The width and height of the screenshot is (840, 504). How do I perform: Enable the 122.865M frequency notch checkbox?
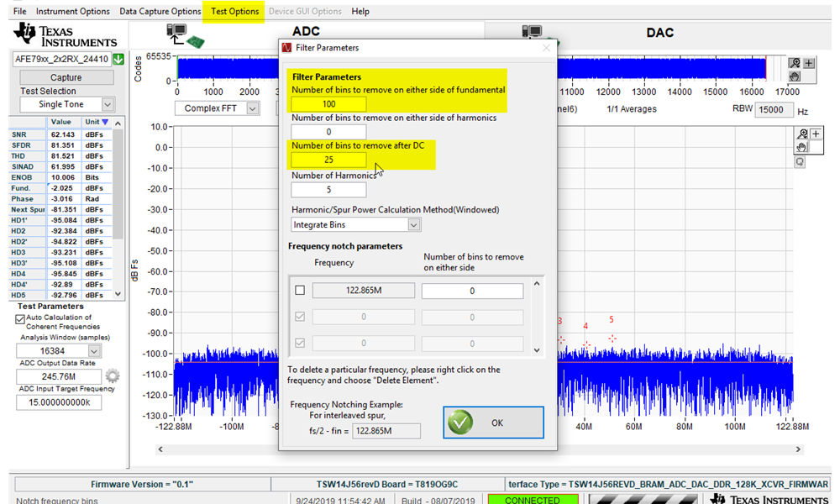point(299,290)
